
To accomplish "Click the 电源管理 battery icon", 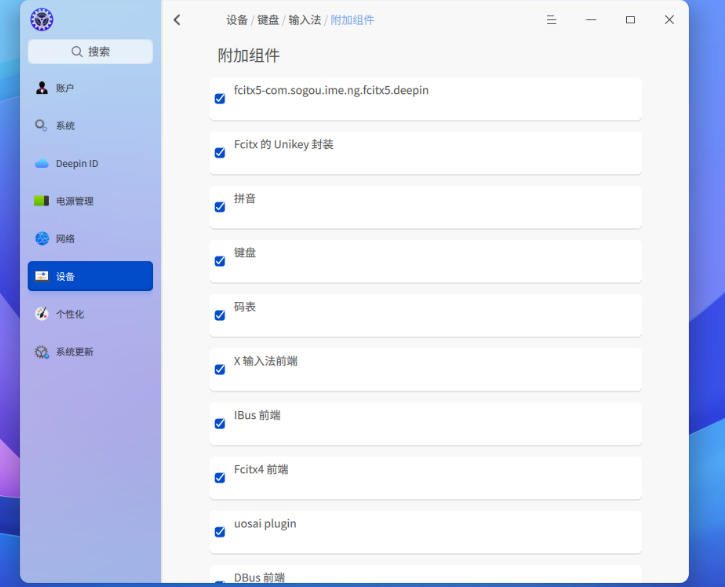I will 42,201.
